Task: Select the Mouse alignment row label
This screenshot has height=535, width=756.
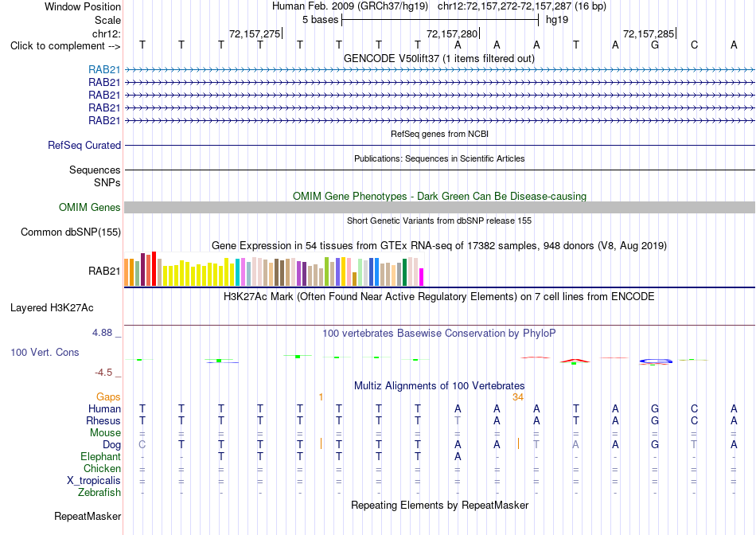Action: click(105, 433)
